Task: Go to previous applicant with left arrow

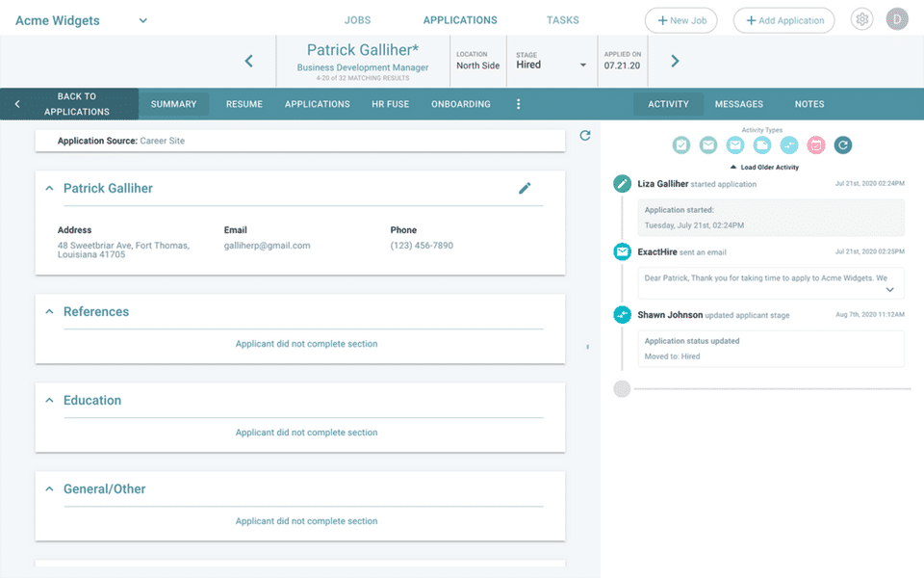Action: click(248, 61)
